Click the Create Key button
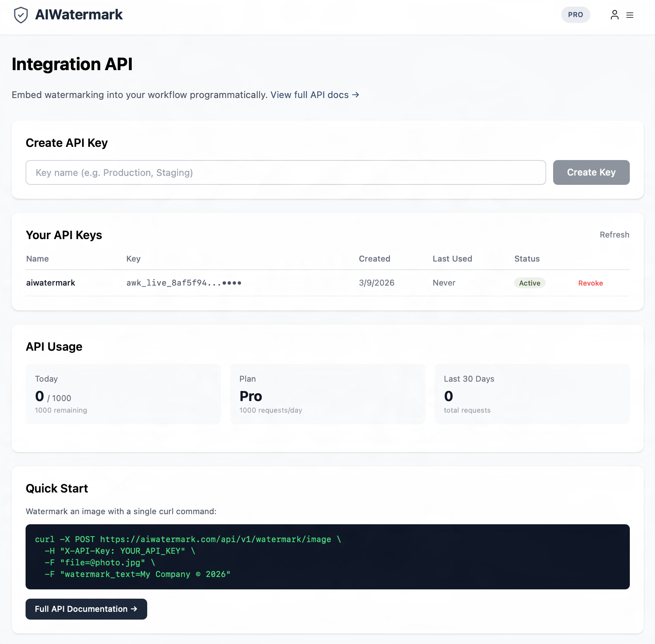 (x=591, y=172)
